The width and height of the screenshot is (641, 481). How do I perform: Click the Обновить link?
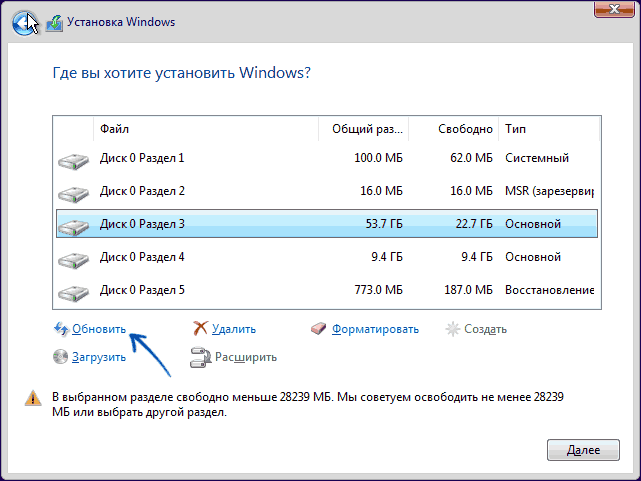click(x=99, y=329)
